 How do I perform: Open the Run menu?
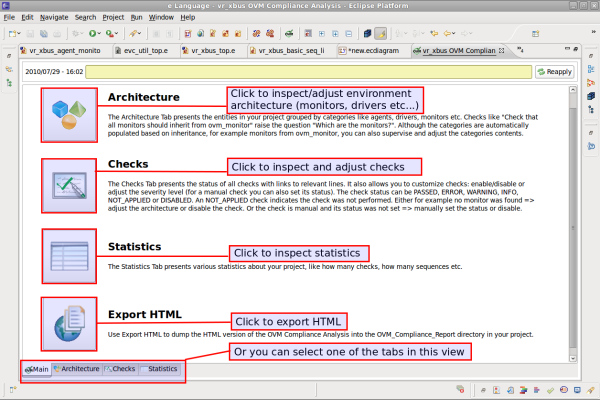click(x=136, y=17)
